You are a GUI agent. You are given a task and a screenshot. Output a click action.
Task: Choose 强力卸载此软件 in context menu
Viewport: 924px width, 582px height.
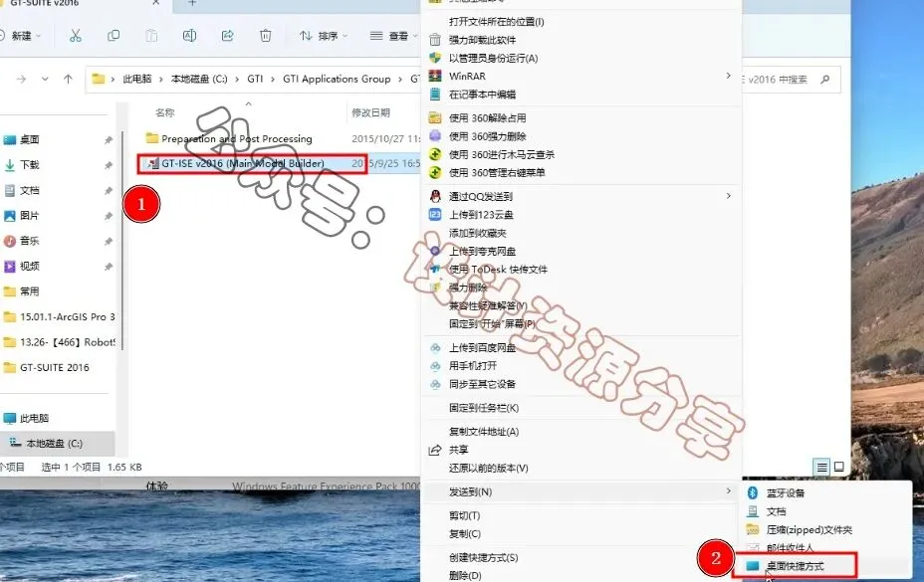(482, 40)
